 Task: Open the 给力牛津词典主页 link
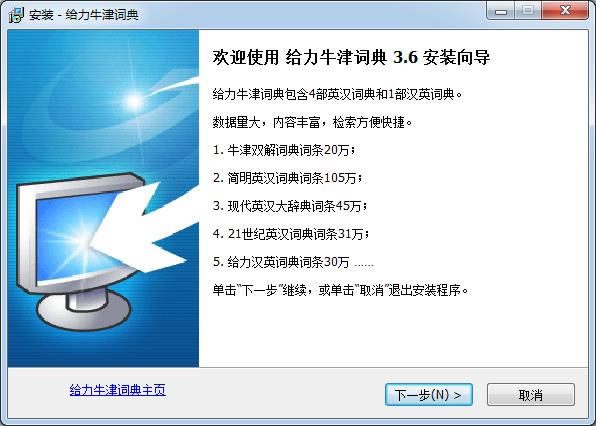(x=117, y=390)
